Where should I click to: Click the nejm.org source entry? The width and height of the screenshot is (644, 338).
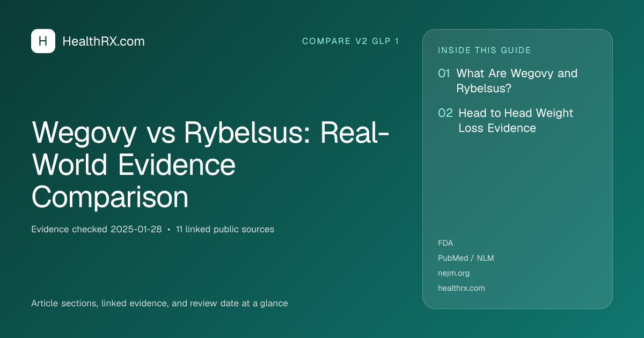(x=453, y=273)
